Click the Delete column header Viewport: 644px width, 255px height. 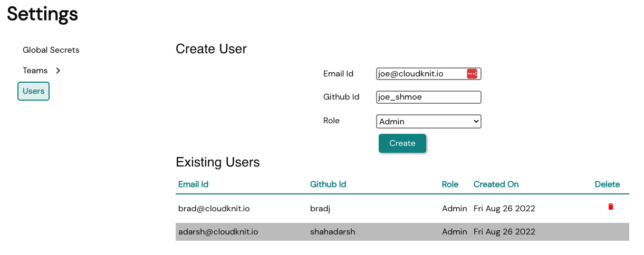(x=608, y=184)
